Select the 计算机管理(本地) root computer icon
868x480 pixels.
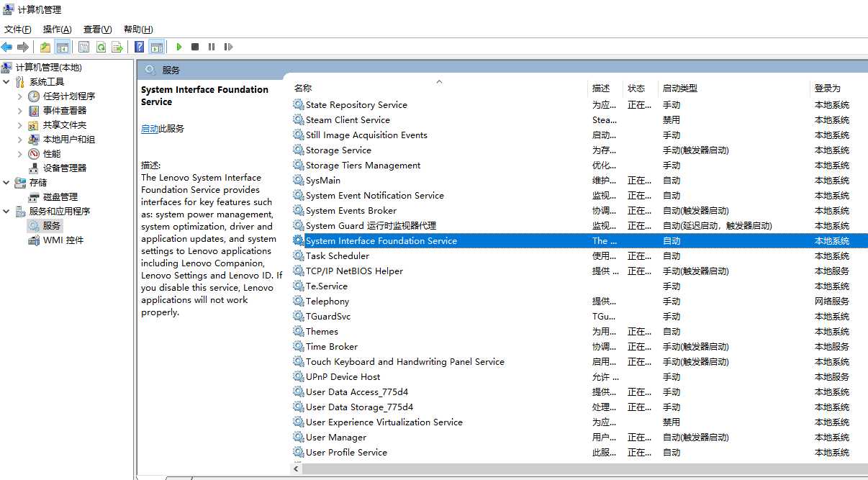(x=7, y=67)
